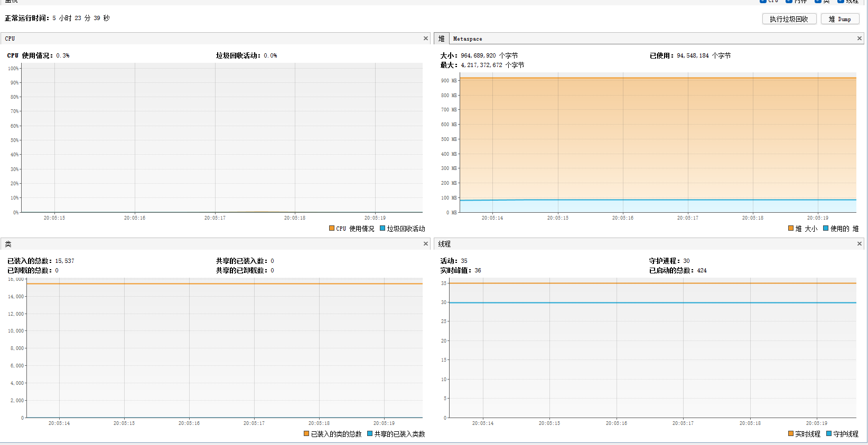Click the CPU 使用情况 0.3% value

coord(63,55)
